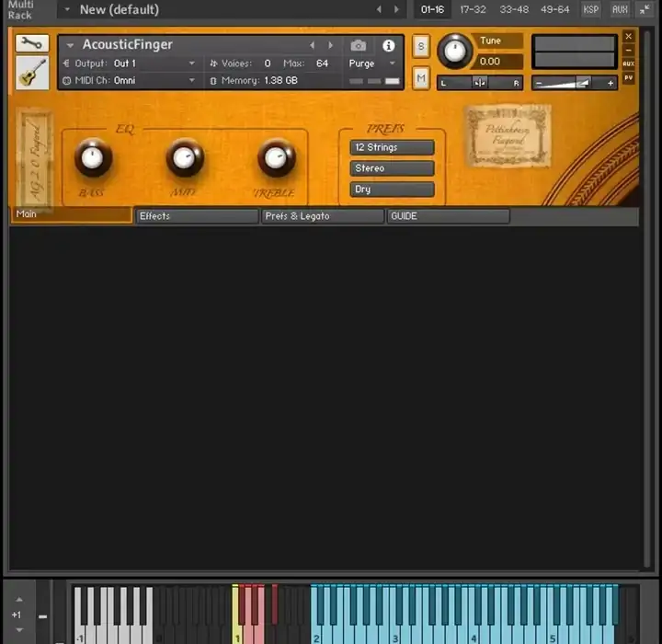Open the Effects tab
The width and height of the screenshot is (662, 644).
pos(197,216)
